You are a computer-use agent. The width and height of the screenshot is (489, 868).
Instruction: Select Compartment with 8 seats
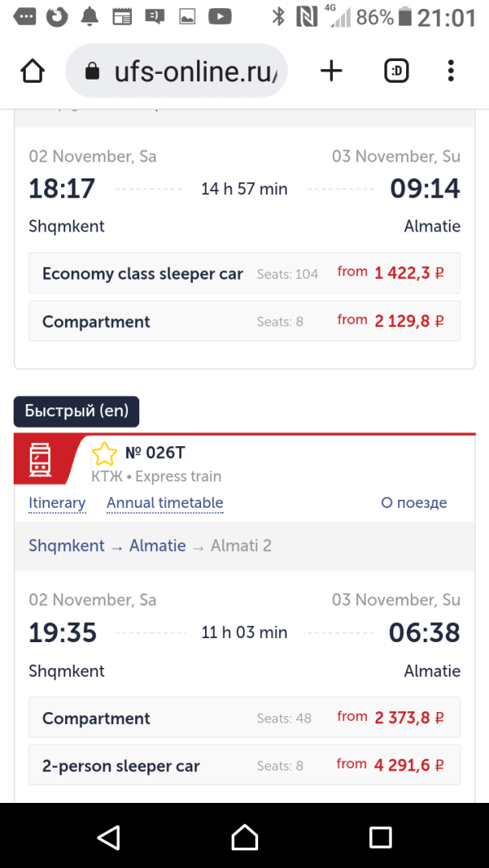tap(244, 321)
